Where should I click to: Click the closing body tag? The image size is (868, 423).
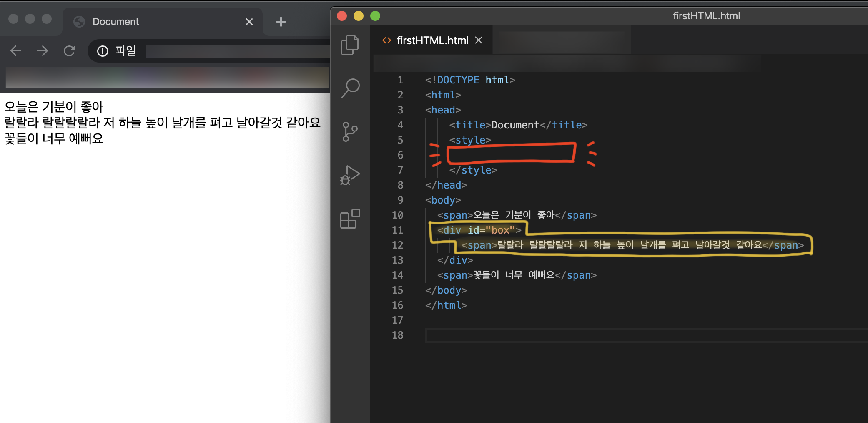446,290
